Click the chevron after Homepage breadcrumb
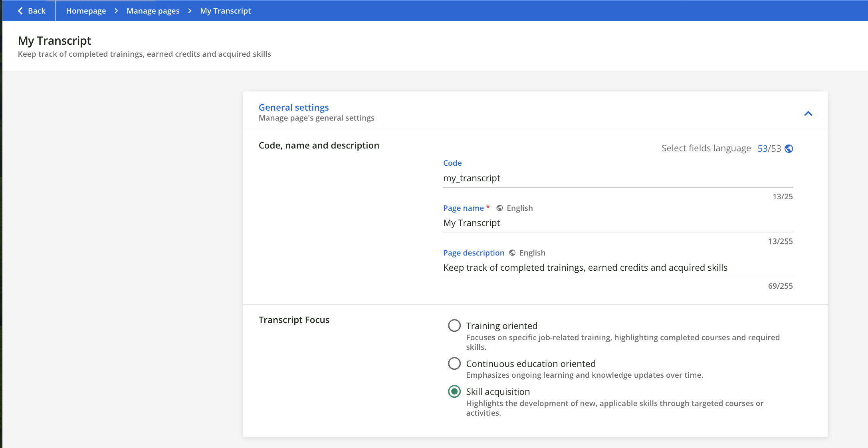 point(116,11)
